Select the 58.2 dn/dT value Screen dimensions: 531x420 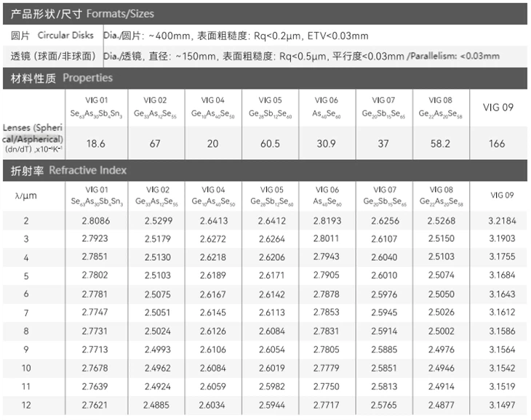click(440, 143)
